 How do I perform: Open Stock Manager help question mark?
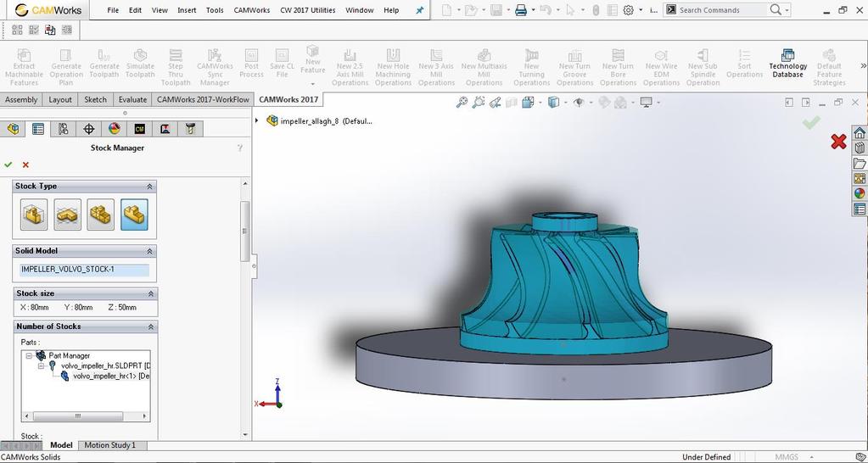[x=239, y=148]
